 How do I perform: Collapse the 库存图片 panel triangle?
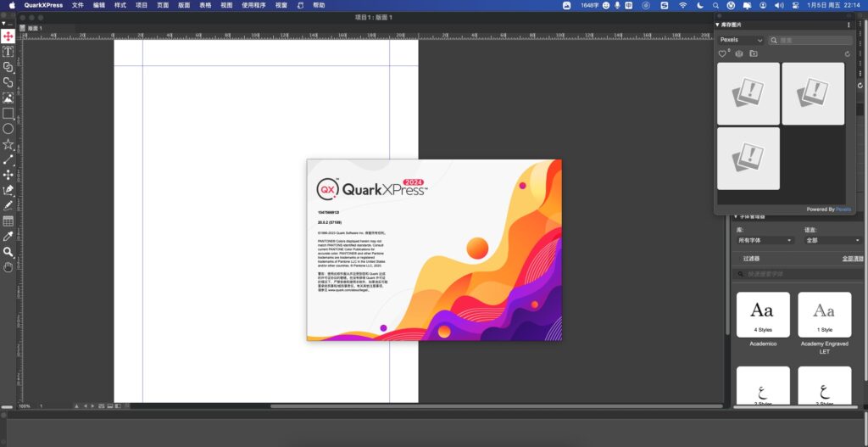[x=718, y=25]
